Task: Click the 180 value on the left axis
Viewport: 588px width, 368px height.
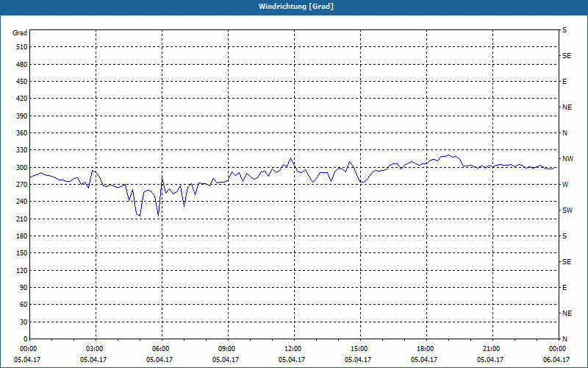Action: click(22, 236)
